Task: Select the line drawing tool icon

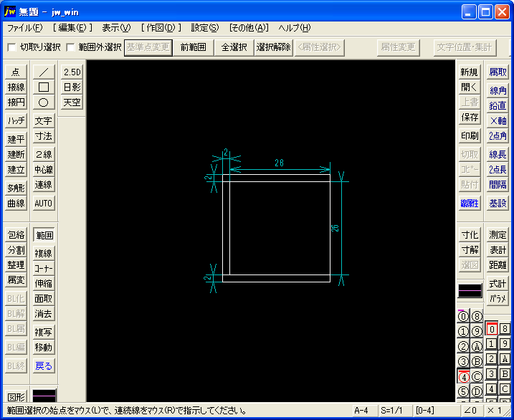Action: (x=44, y=72)
